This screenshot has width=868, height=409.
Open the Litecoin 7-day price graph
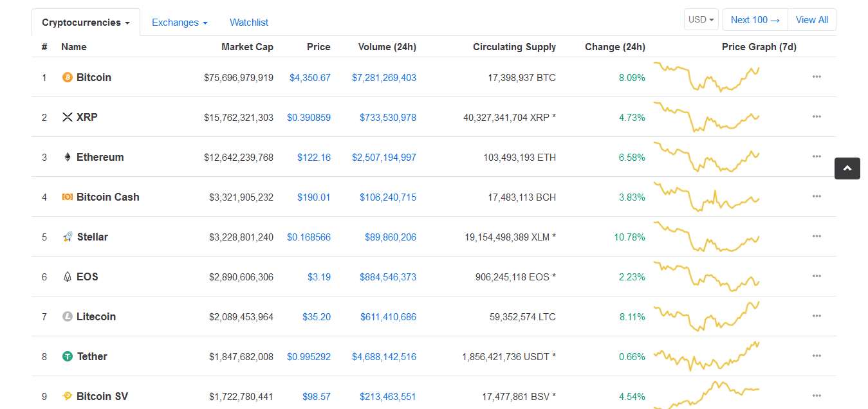[x=706, y=316]
